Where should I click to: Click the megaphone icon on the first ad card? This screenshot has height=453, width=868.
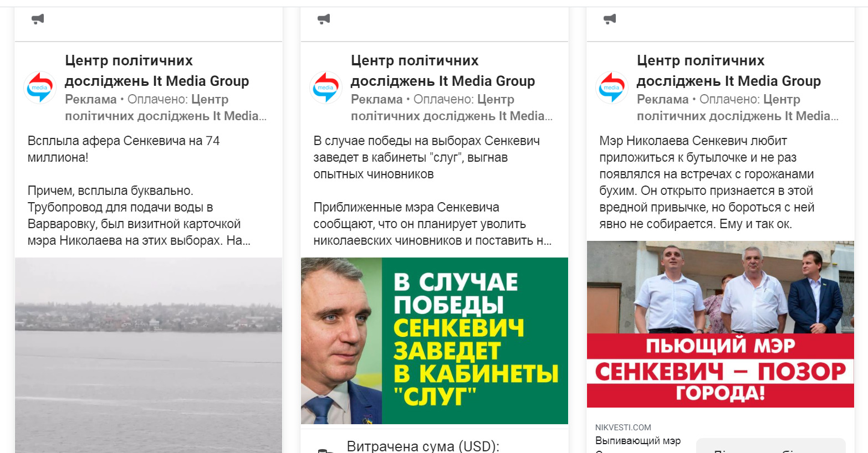pyautogui.click(x=38, y=19)
